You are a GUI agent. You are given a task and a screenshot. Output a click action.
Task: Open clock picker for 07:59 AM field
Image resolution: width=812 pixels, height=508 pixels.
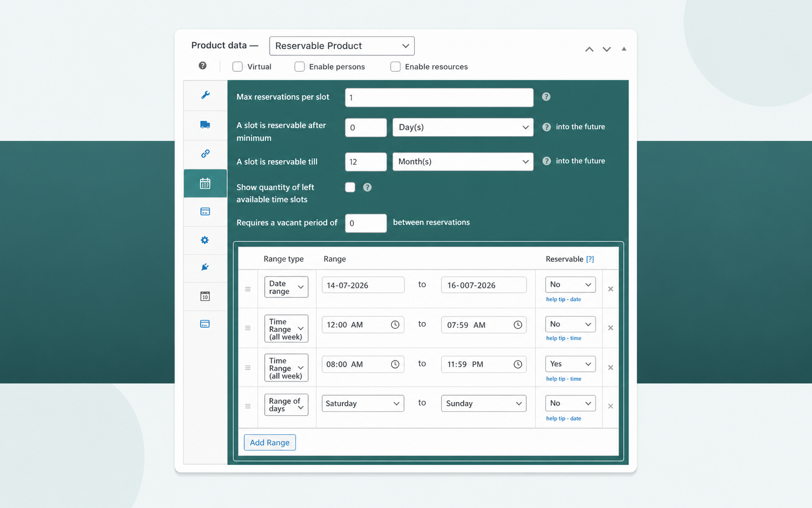pyautogui.click(x=518, y=325)
